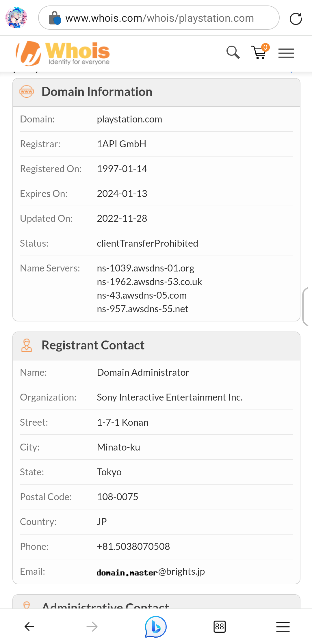Select name server ns-1039.awsdns-01.org
The height and width of the screenshot is (644, 312).
pyautogui.click(x=146, y=268)
